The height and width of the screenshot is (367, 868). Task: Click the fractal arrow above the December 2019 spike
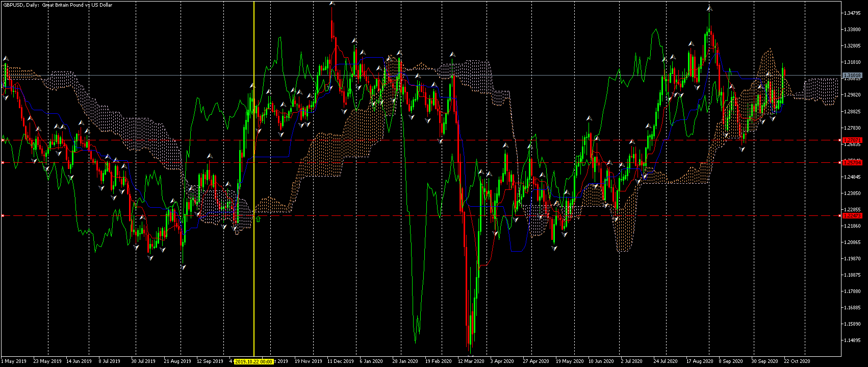click(x=332, y=3)
